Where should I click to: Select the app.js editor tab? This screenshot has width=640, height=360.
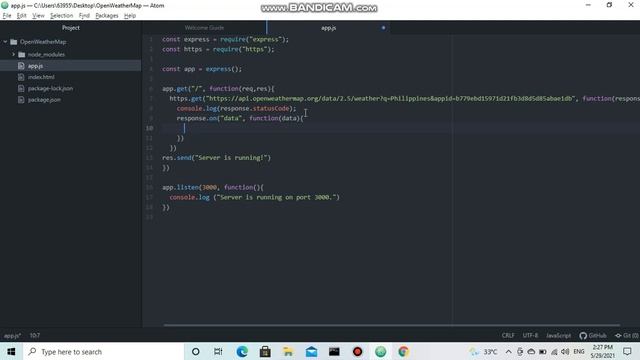[328, 28]
